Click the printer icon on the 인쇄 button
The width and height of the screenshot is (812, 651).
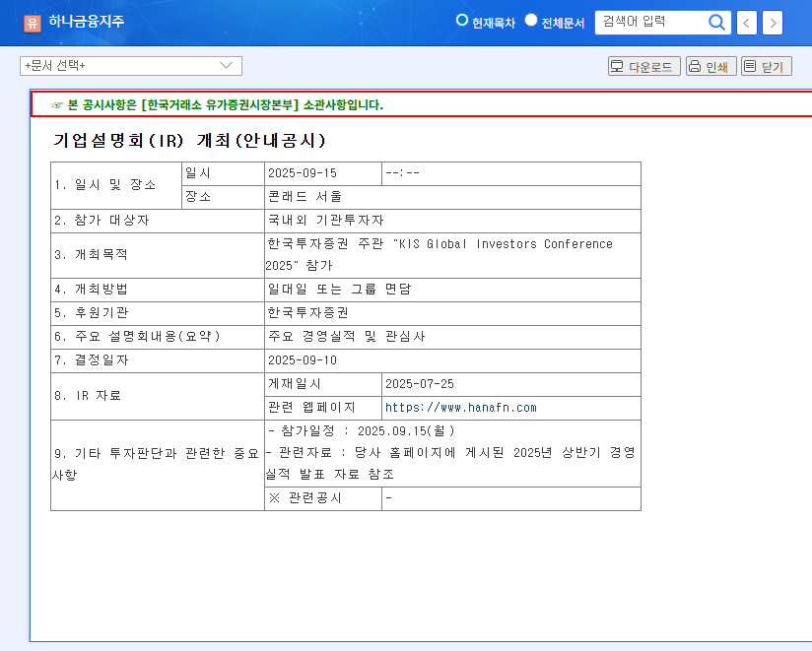pyautogui.click(x=695, y=66)
